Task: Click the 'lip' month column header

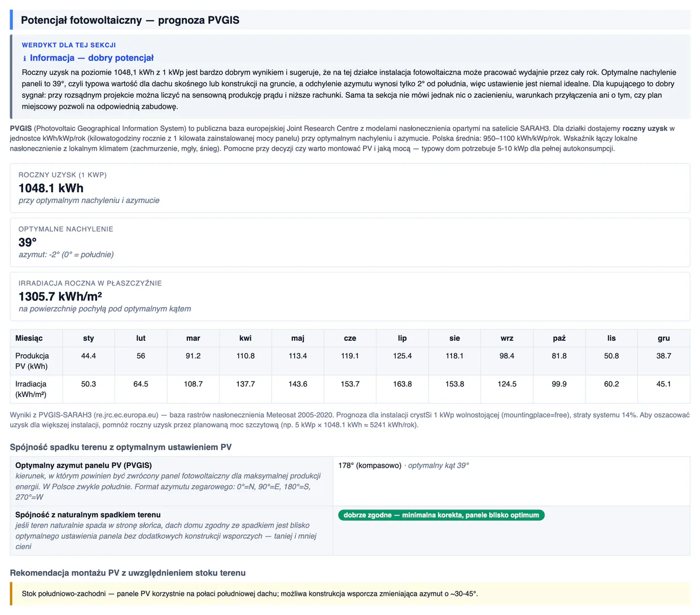Action: pyautogui.click(x=403, y=338)
